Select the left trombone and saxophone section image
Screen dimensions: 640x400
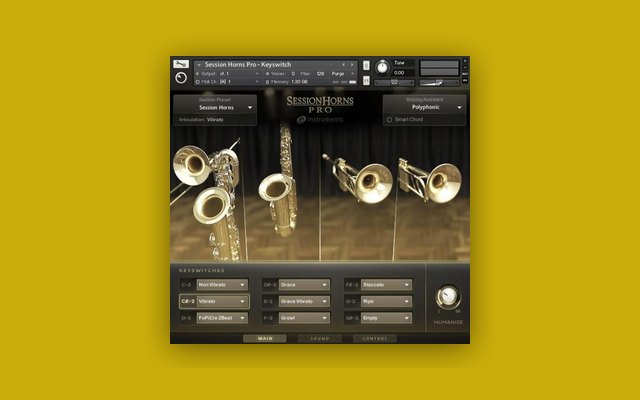pyautogui.click(x=209, y=198)
